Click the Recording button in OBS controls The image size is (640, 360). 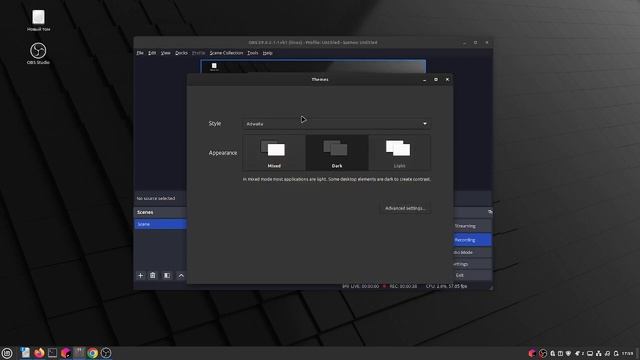point(472,240)
